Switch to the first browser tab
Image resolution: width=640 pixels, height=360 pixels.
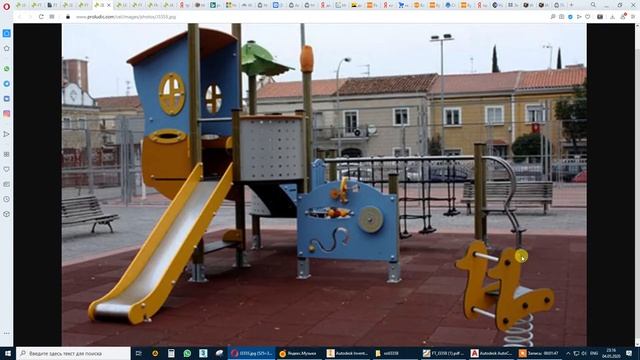coord(21,5)
